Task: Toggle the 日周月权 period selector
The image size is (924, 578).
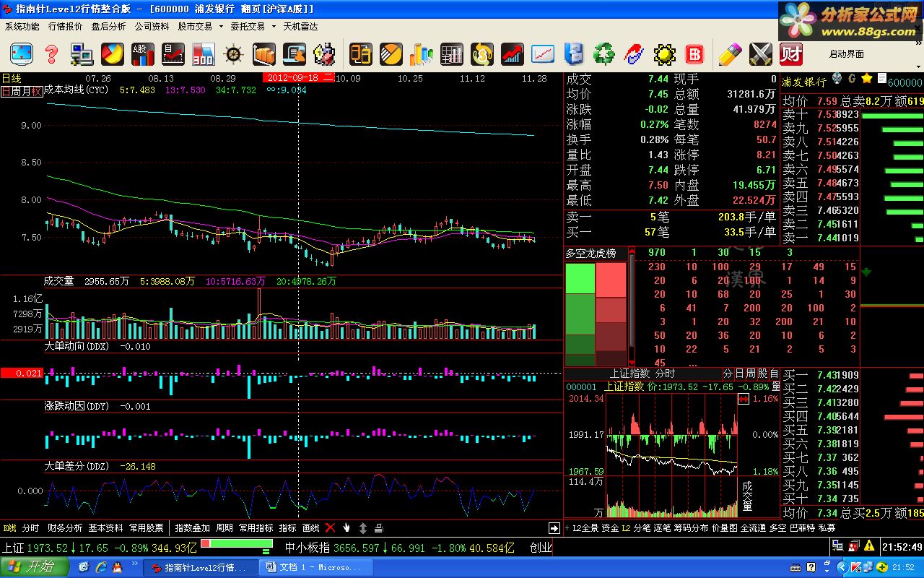Action: coord(21,91)
